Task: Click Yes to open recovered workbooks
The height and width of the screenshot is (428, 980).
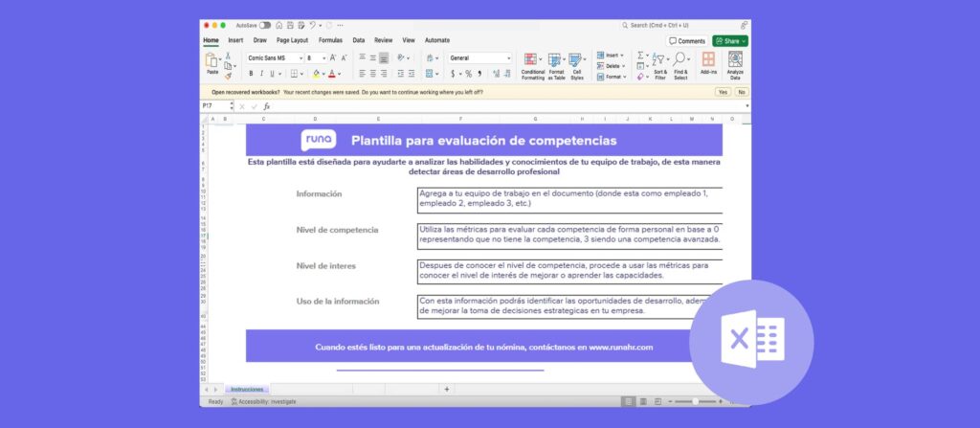Action: 724,92
